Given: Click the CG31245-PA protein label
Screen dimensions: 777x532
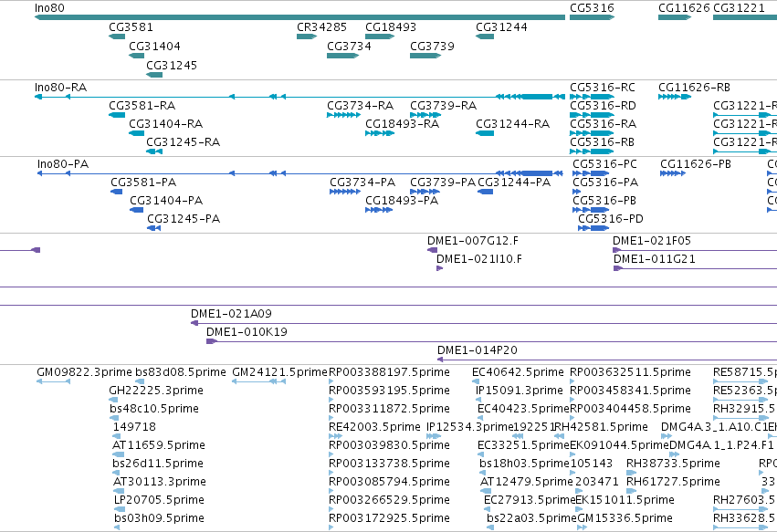Looking at the screenshot, I should click(184, 219).
